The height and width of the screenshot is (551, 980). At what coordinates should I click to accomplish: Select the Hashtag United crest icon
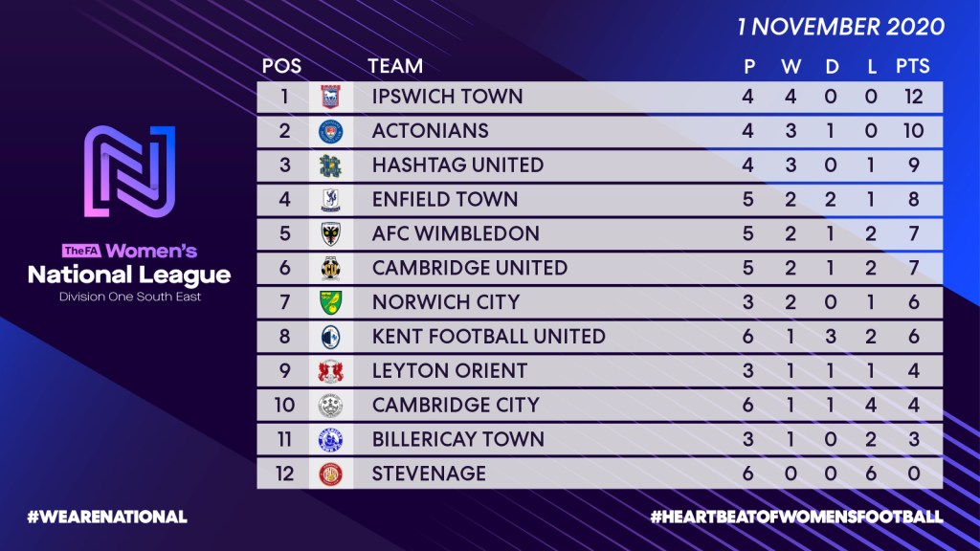(x=330, y=165)
